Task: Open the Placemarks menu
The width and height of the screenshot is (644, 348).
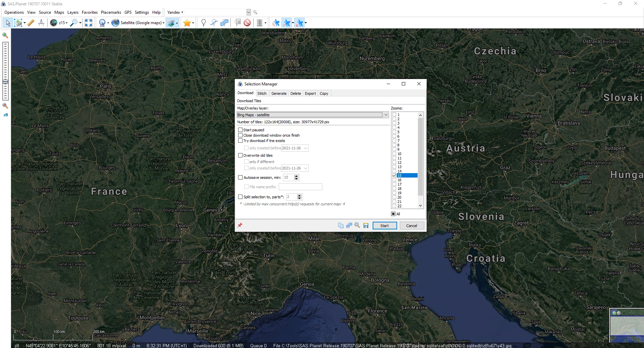Action: [x=111, y=12]
